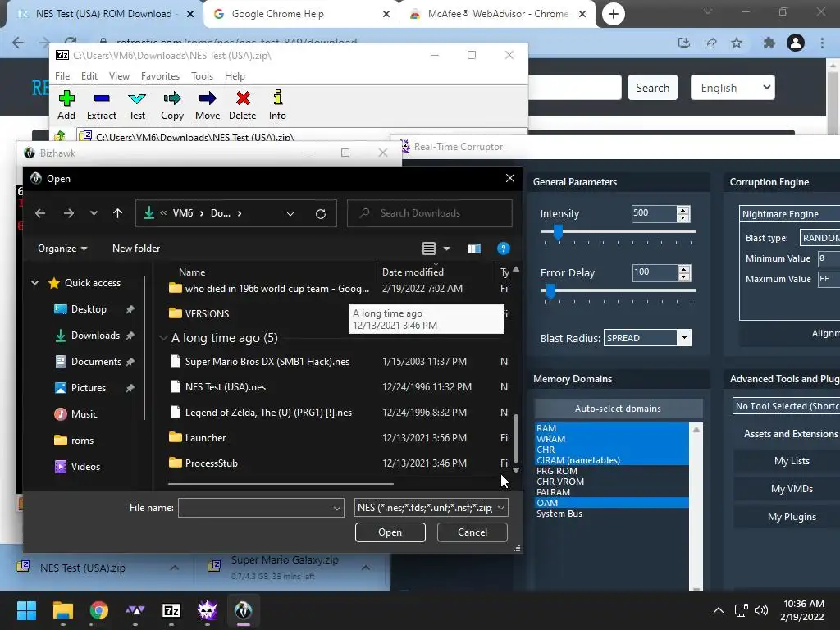Click the Test icon in 7-Zip

point(137,98)
